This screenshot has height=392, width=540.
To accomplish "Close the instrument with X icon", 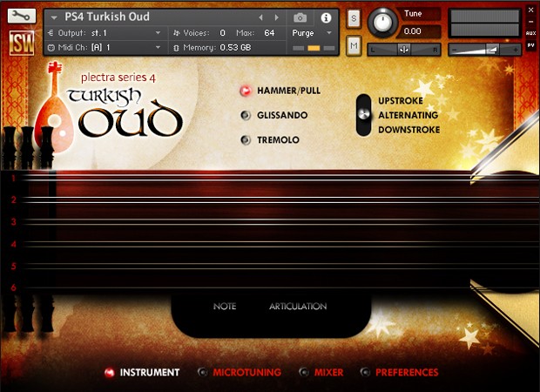I will tap(530, 10).
